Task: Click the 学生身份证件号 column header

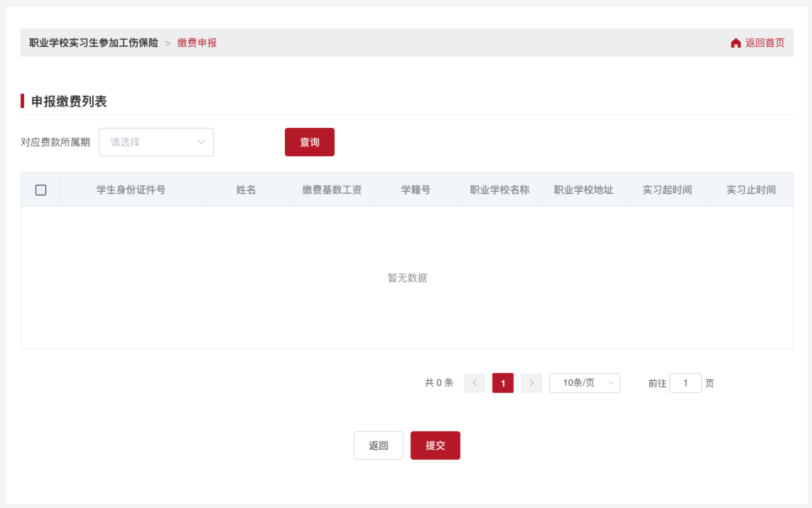Action: 131,190
